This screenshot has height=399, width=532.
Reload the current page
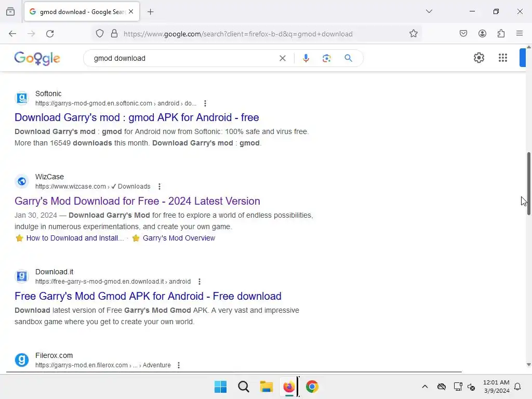[50, 34]
